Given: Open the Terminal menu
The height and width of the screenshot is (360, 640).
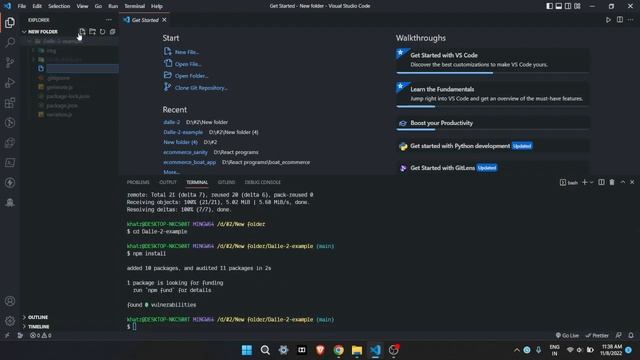Looking at the screenshot, I should coord(134,6).
